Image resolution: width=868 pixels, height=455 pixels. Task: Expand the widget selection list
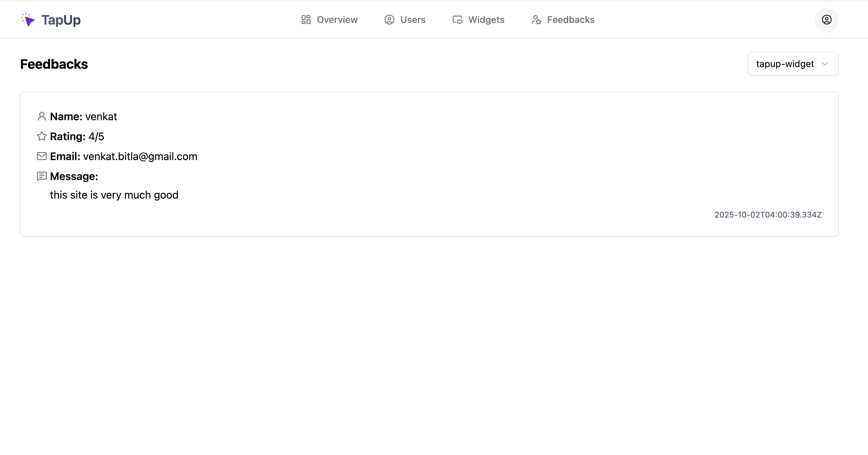click(x=793, y=64)
